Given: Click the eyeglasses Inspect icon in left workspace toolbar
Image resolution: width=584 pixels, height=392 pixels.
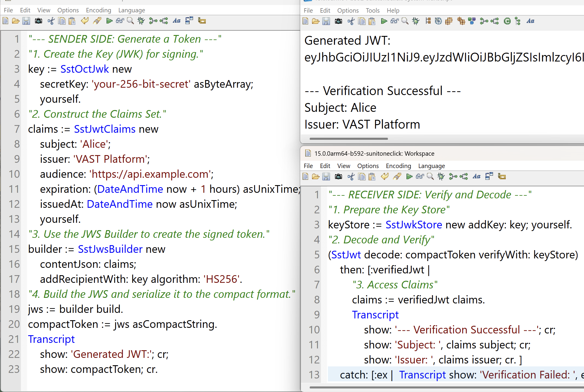Looking at the screenshot, I should [120, 21].
